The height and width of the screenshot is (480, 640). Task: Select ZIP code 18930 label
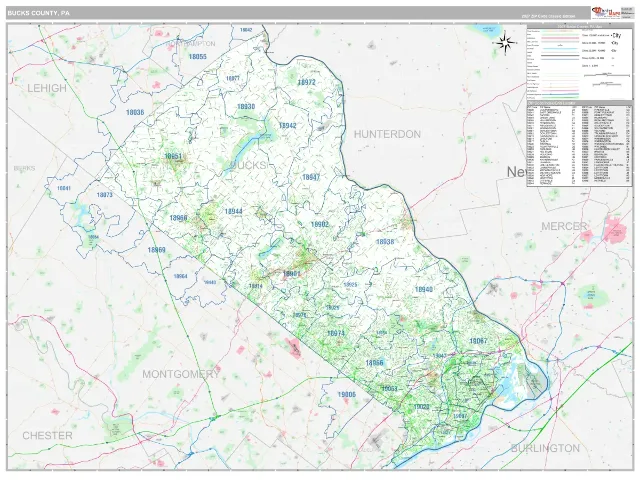246,107
